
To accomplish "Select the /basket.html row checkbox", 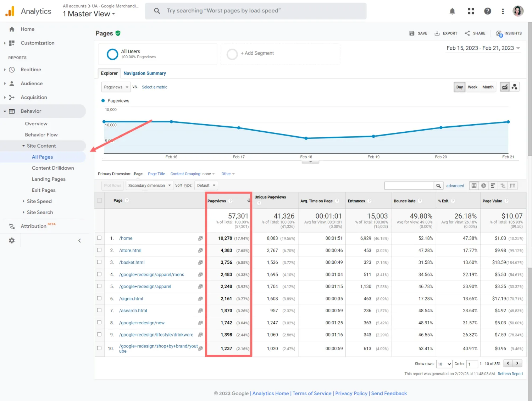I will 99,262.
